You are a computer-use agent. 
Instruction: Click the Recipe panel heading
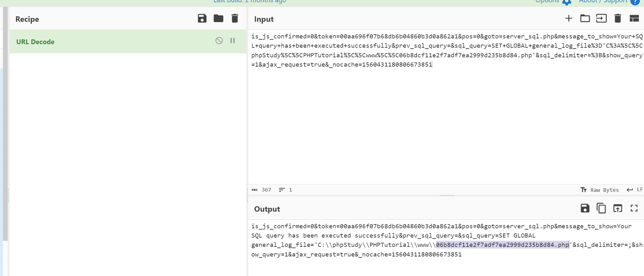(27, 19)
